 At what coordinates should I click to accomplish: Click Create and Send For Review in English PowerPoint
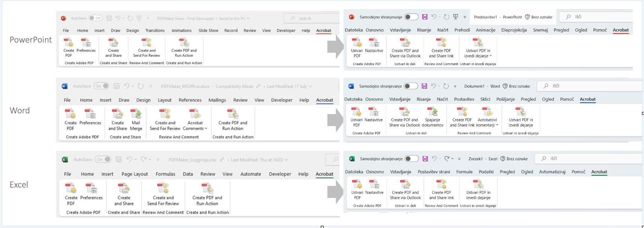(x=146, y=48)
